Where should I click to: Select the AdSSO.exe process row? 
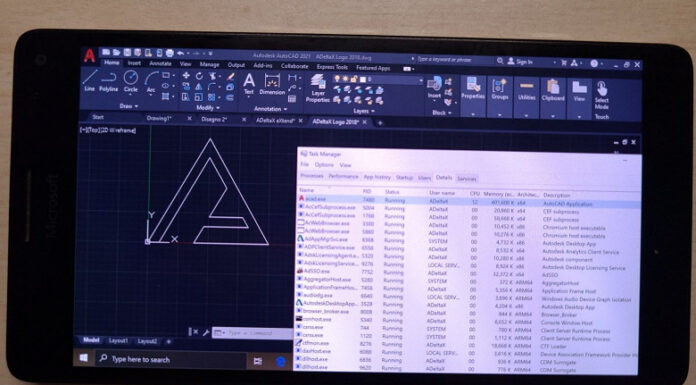coord(468,272)
